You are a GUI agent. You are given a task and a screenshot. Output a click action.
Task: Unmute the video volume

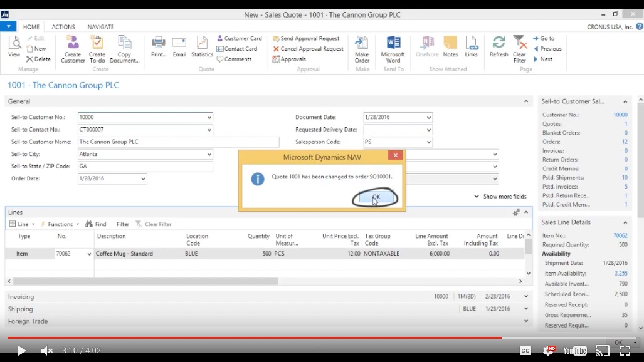pyautogui.click(x=47, y=351)
